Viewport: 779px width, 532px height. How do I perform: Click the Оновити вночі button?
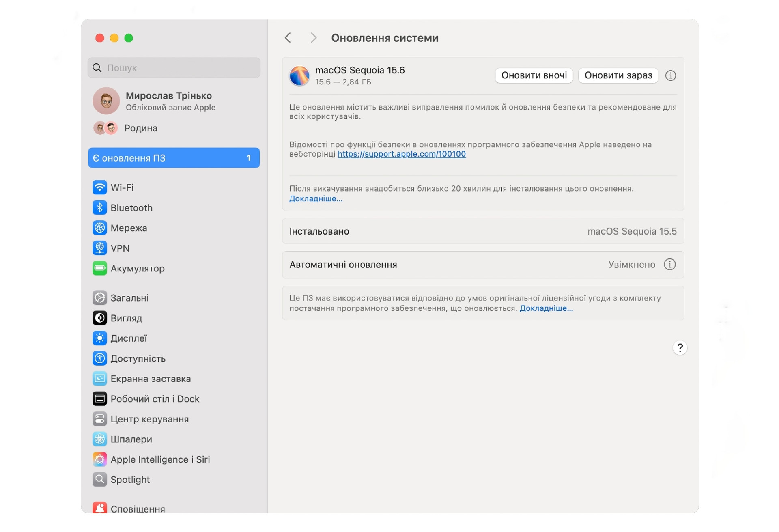pos(534,75)
